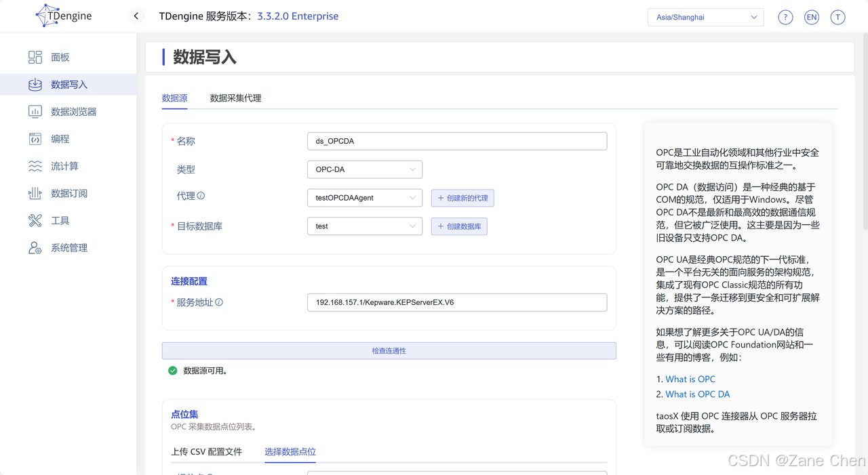
Task: Open the 类型 dropdown showing OPC-DA
Action: [365, 169]
